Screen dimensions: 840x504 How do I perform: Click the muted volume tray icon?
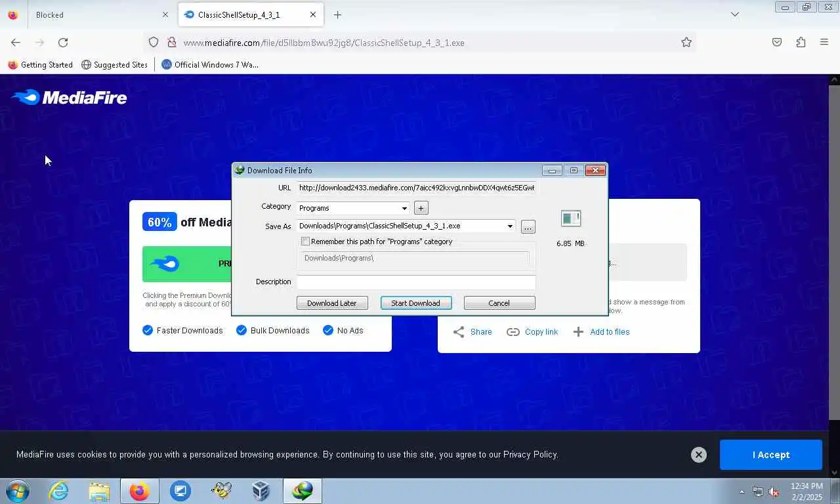click(x=774, y=492)
